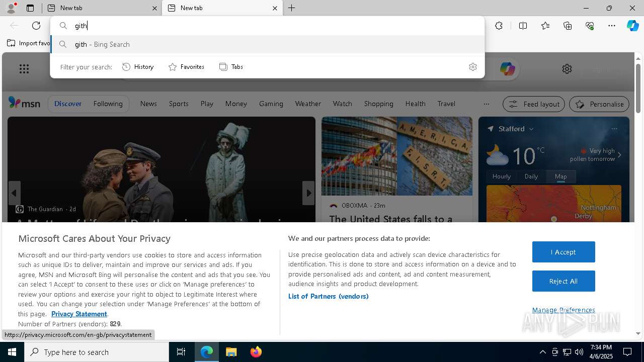644x362 pixels.
Task: Expand more MSN categories ellipsis
Action: point(486,104)
